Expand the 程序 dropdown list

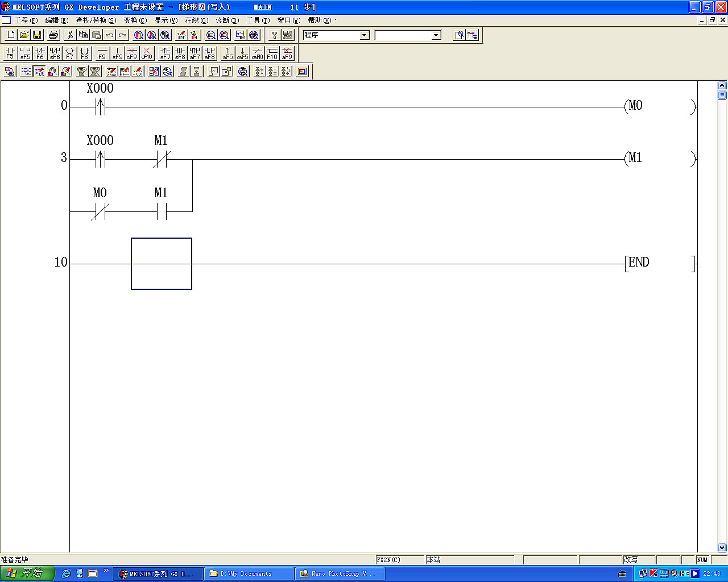[x=365, y=35]
